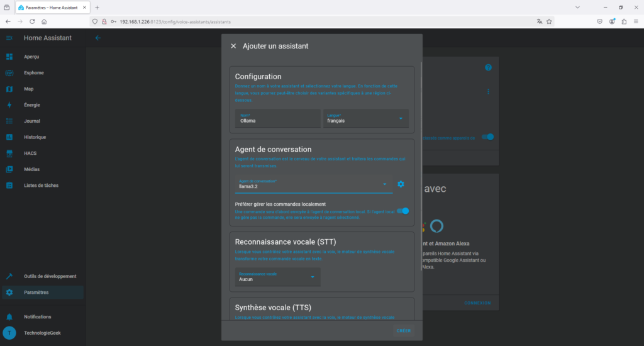Image resolution: width=644 pixels, height=346 pixels.
Task: Open the Énergie lightning icon
Action: click(x=9, y=105)
